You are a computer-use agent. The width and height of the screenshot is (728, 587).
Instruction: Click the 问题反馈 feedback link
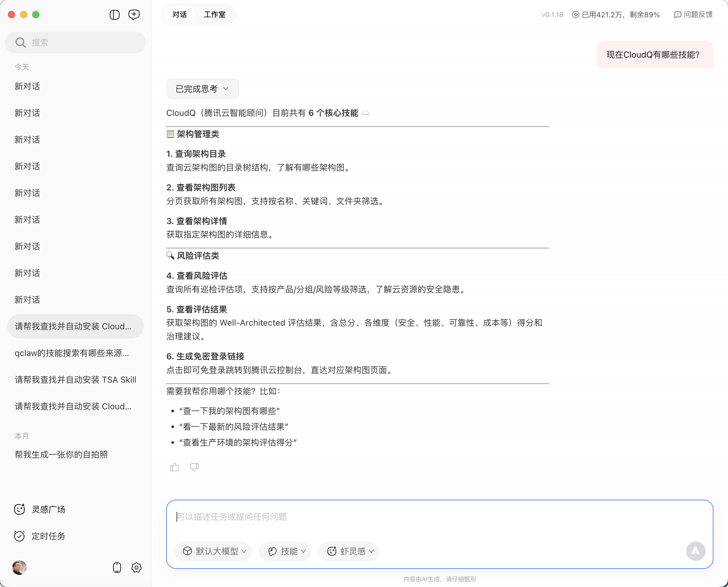coord(693,15)
